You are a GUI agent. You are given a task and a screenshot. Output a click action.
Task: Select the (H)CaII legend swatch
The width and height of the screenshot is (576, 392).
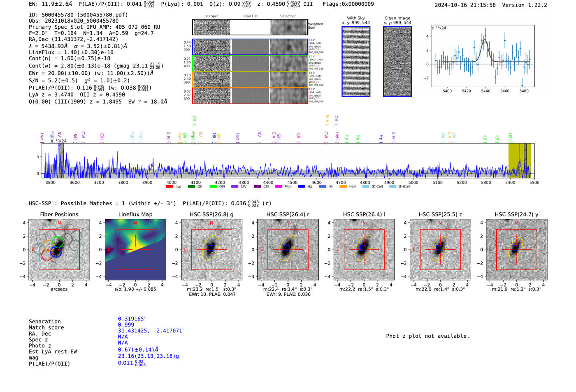393,187
